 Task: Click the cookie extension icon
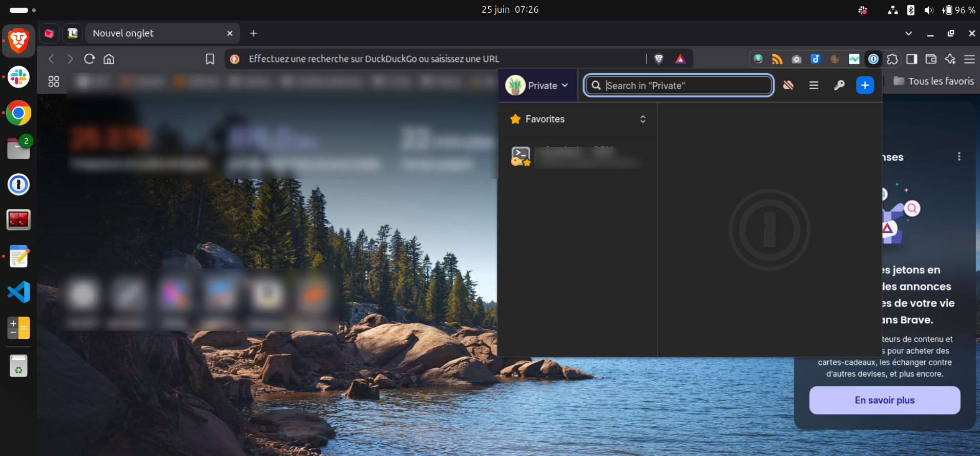point(835,59)
